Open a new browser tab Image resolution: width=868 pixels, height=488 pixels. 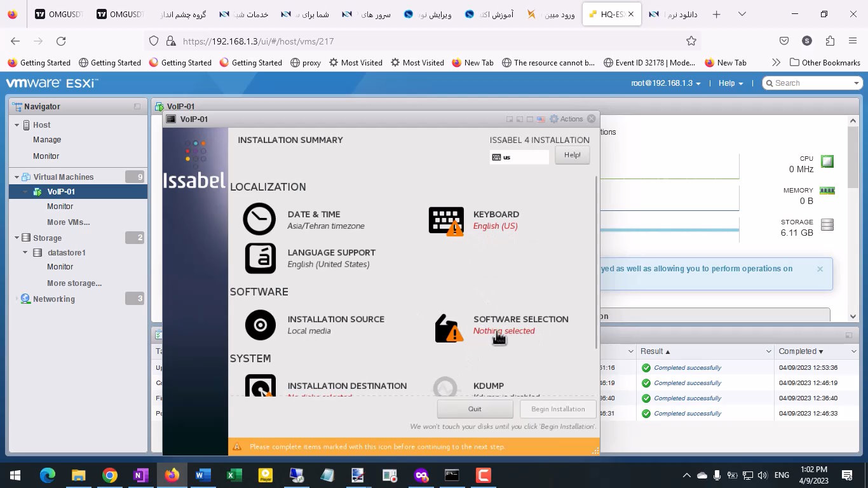pyautogui.click(x=716, y=14)
